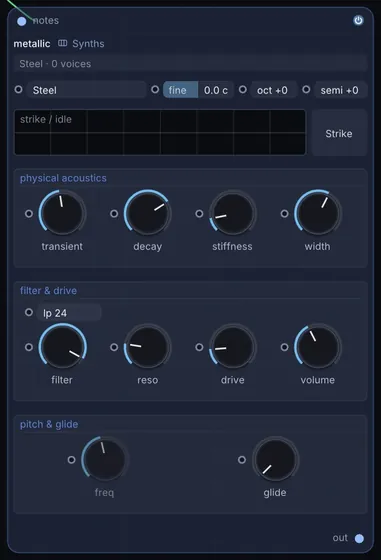The image size is (381, 560).
Task: Click the freq knob
Action: (105, 459)
